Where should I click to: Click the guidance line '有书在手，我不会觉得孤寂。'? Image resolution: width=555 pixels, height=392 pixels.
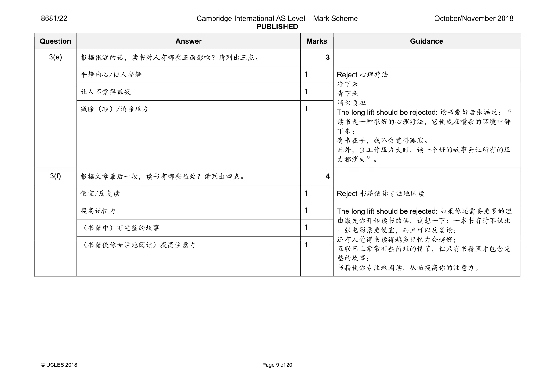click(x=383, y=140)
